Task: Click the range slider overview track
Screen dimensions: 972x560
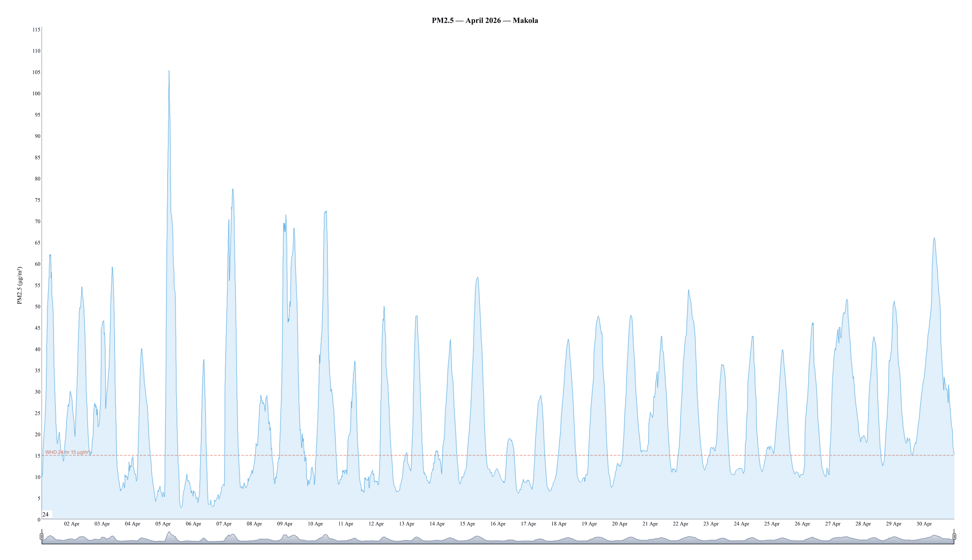Action: pos(498,537)
